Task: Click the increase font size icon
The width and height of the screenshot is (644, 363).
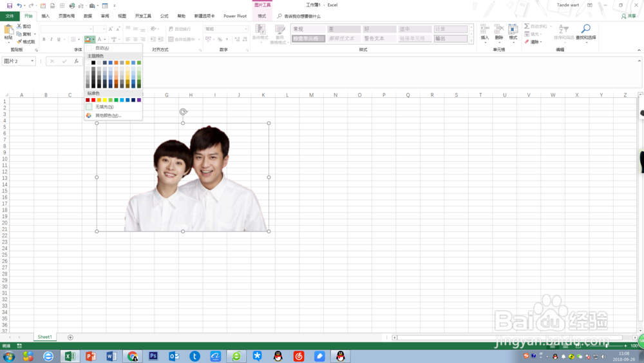Action: 111,29
